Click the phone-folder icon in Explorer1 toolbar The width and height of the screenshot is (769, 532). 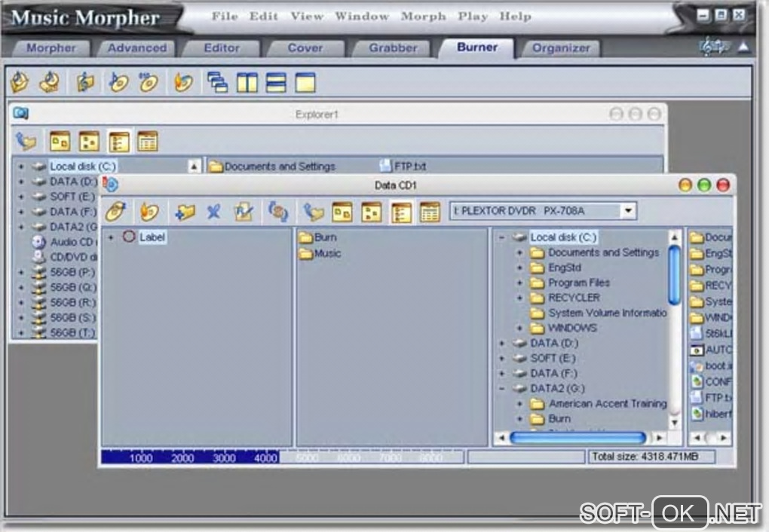pyautogui.click(x=26, y=141)
